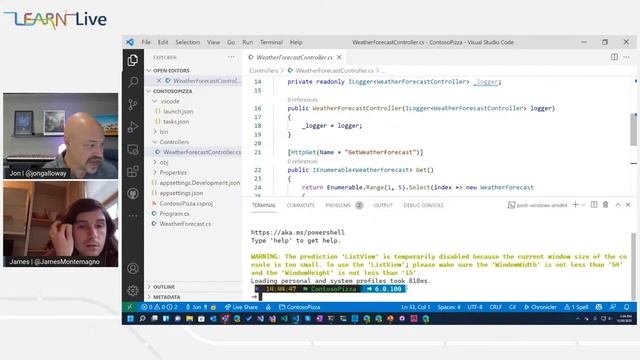This screenshot has width=640, height=360.
Task: Open the Accounts menu icon
Action: click(133, 269)
